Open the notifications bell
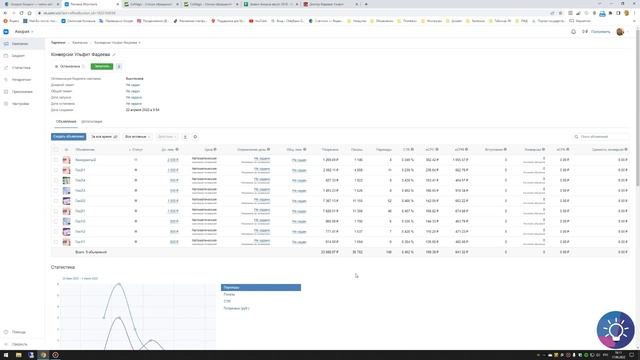The height and width of the screenshot is (360, 640). 573,31
